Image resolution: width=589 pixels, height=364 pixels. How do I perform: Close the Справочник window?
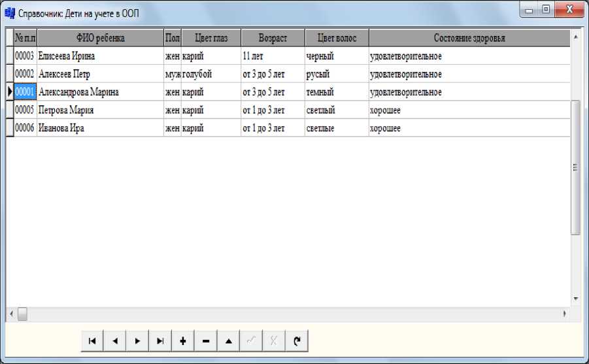(x=569, y=9)
